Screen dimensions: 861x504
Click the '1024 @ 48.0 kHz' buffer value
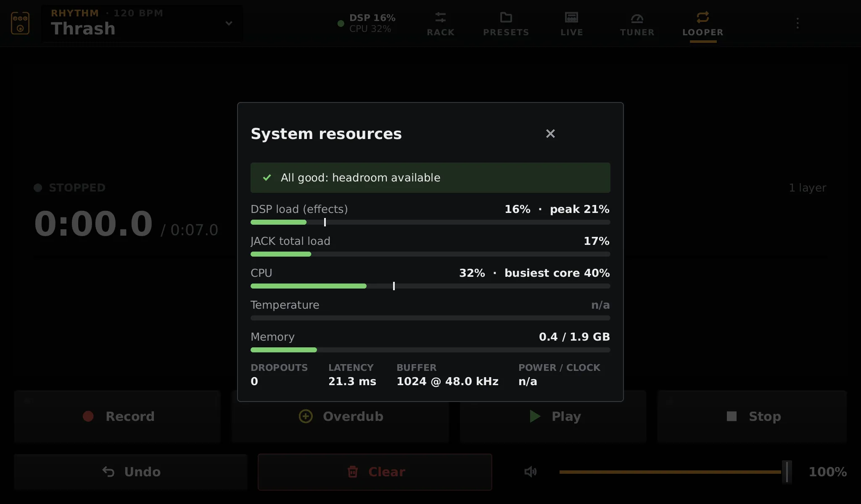click(x=447, y=381)
